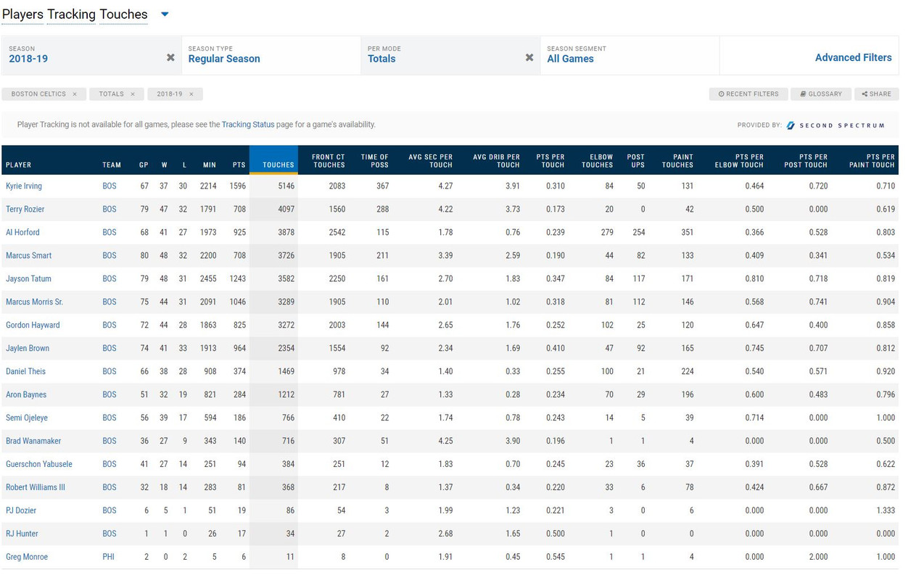Click the Recent Filters button
This screenshot has height=580, width=924.
(x=748, y=94)
